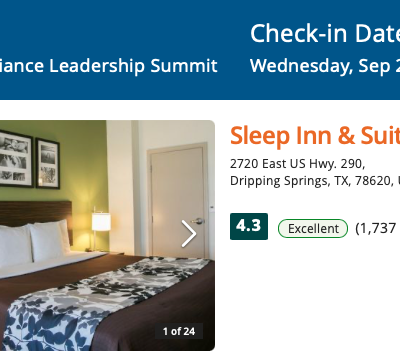Viewport: 400px width, 364px height.
Task: Click the "1 of 24" photo counter
Action: 179,331
